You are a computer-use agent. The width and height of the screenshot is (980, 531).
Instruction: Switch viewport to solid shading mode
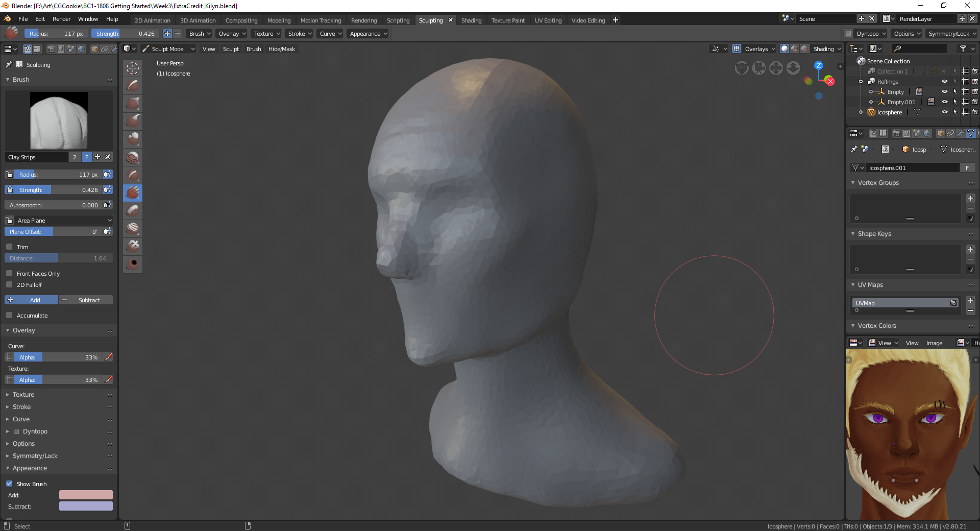[785, 49]
